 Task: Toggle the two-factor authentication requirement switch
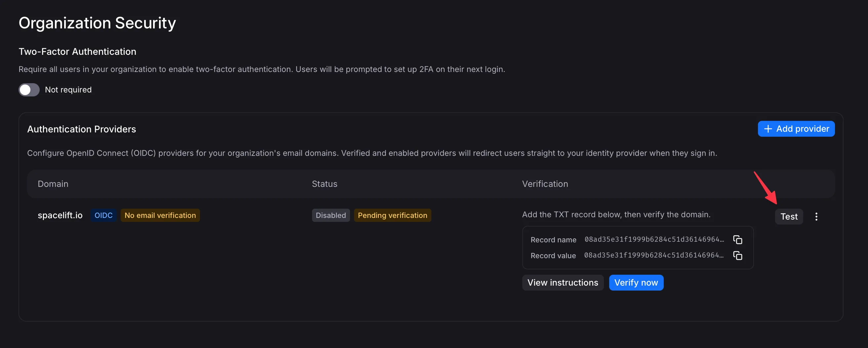[29, 90]
